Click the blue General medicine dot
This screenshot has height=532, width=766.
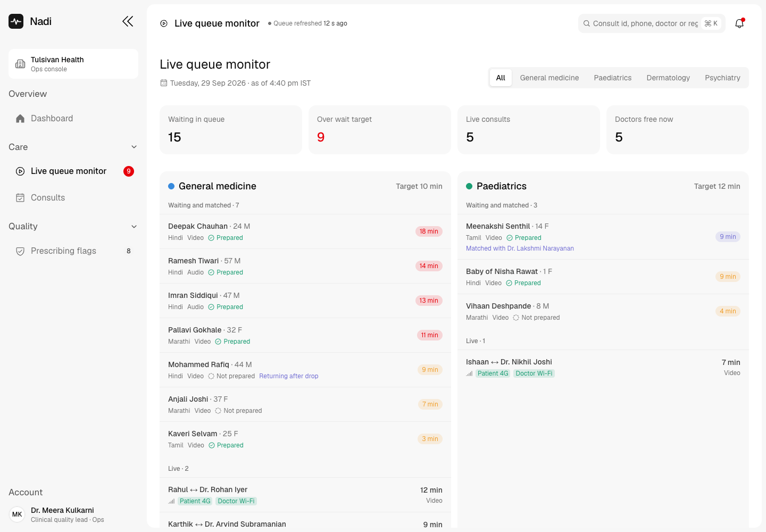coord(171,186)
